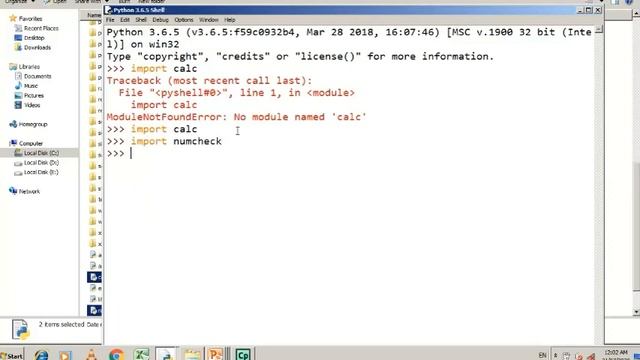
Task: Select Homegroup in Explorer sidebar
Action: (x=33, y=124)
